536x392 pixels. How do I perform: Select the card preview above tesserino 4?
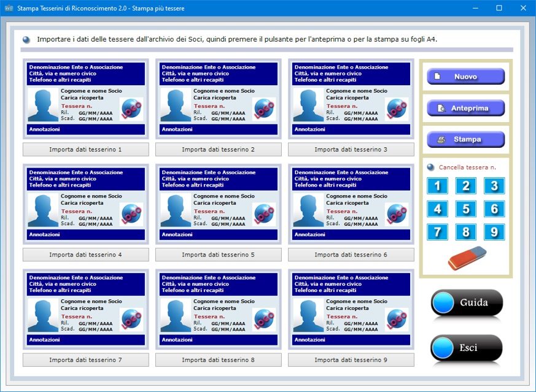click(x=86, y=204)
